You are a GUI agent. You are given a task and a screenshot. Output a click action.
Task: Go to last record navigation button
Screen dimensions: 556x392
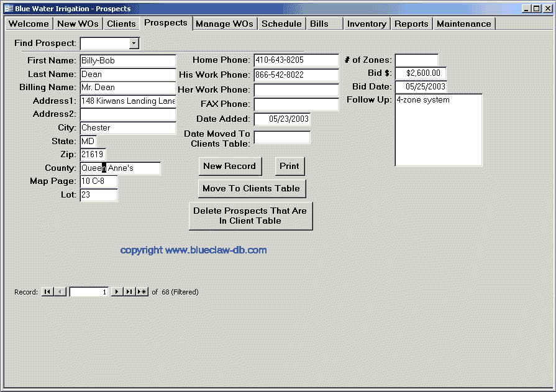129,292
